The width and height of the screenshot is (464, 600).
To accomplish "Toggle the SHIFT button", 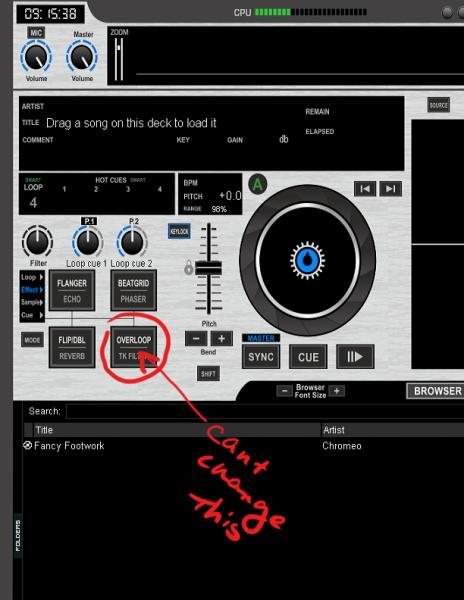I will 208,374.
